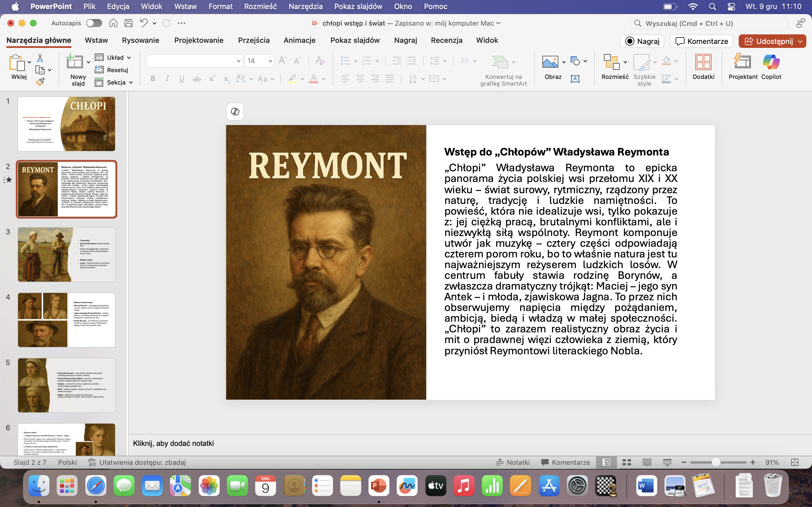Open the Pokaz slajdów menu bar item

(358, 6)
